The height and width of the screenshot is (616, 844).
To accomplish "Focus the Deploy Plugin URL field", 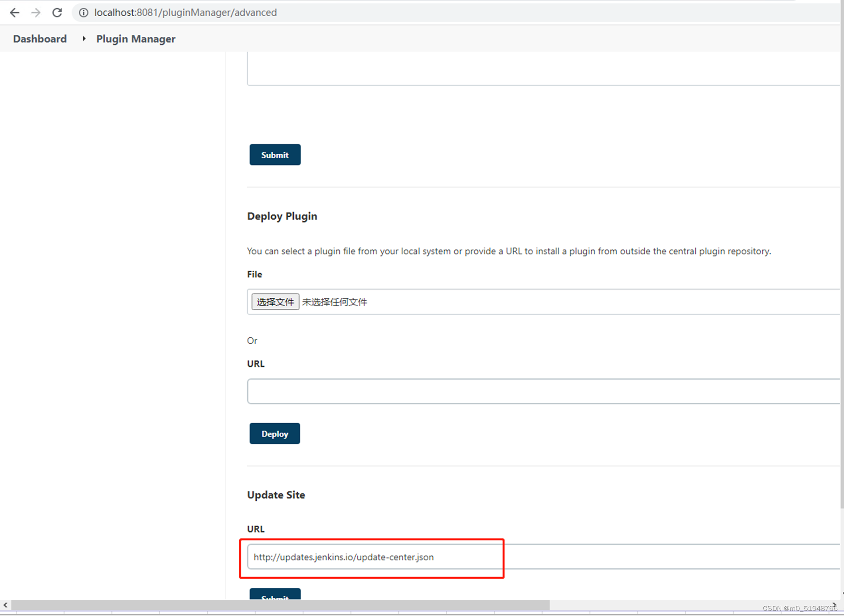I will tap(543, 391).
